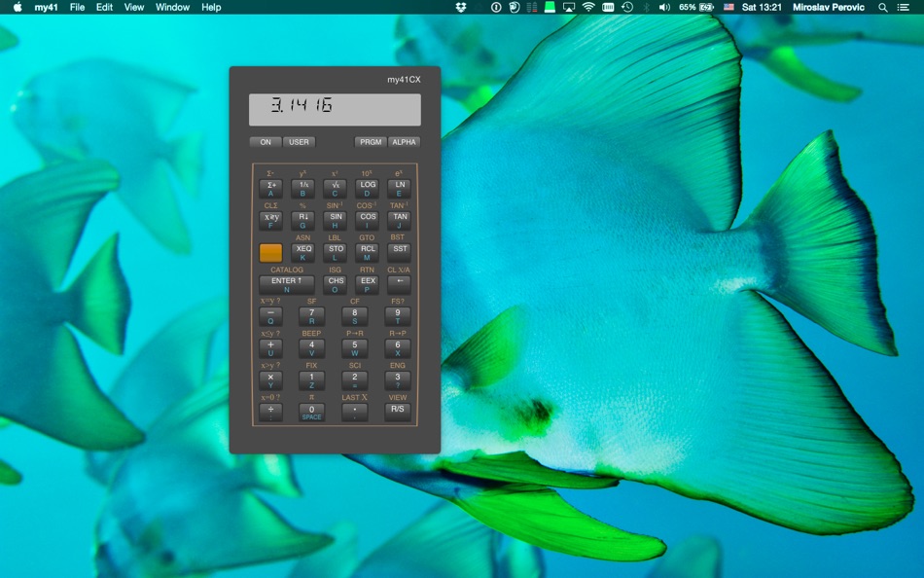Viewport: 924px width, 578px height.
Task: Click the R/S key
Action: coord(398,413)
